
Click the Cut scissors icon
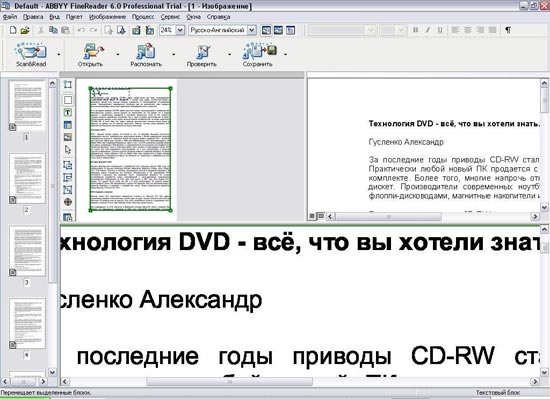pos(41,30)
